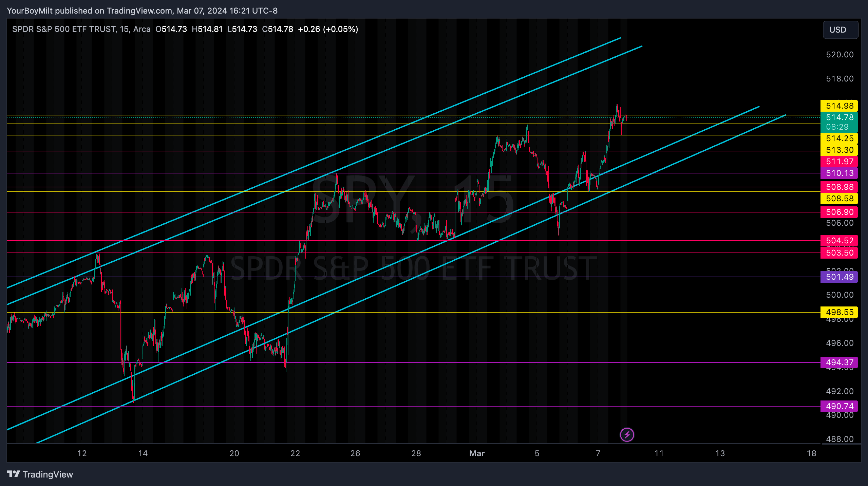Open the USD currency selector

(840, 30)
